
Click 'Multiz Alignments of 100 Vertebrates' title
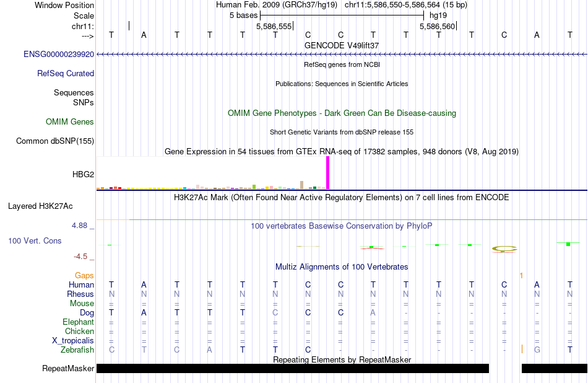coord(342,267)
